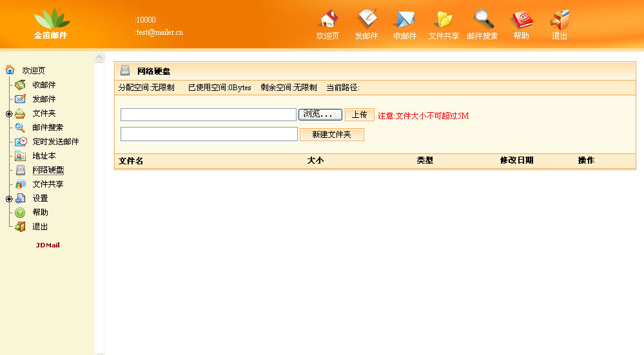Click the 网络硬盘 disk icon in panel header
This screenshot has width=644, height=355.
[125, 71]
